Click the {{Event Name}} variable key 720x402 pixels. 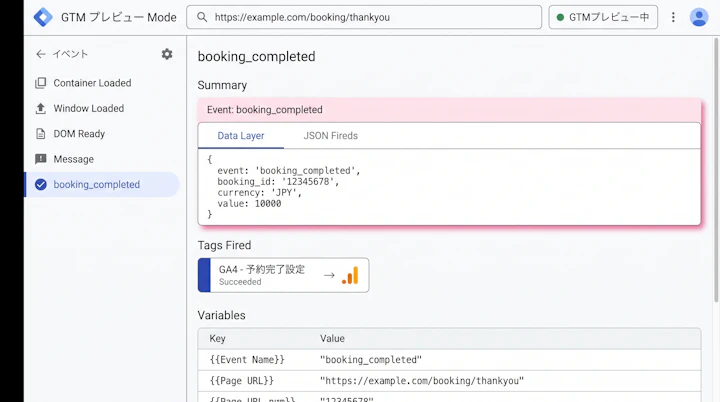click(247, 360)
